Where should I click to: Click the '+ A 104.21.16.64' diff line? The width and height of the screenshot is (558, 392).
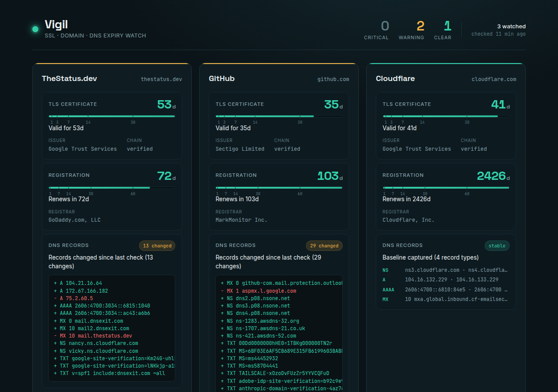click(78, 283)
